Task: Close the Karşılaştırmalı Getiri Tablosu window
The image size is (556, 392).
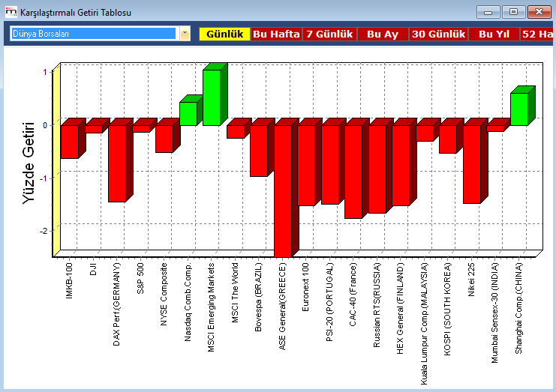Action: point(539,12)
